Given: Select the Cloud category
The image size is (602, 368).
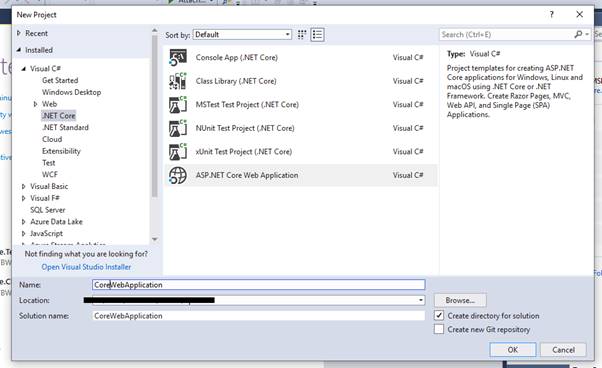Looking at the screenshot, I should click(x=52, y=139).
